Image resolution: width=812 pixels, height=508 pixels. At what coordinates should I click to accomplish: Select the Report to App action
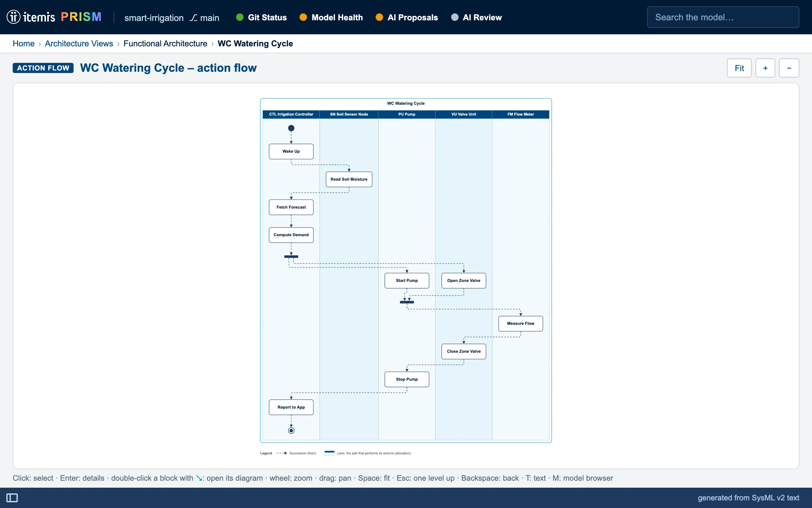(x=291, y=407)
